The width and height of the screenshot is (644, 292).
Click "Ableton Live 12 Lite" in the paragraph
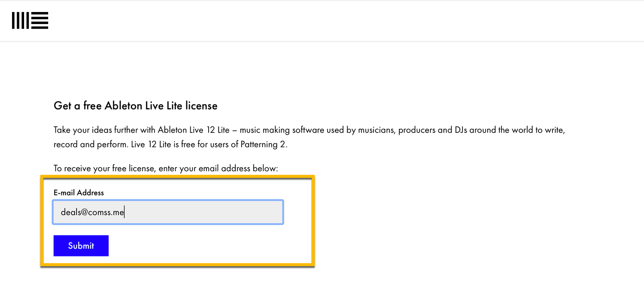tap(194, 130)
